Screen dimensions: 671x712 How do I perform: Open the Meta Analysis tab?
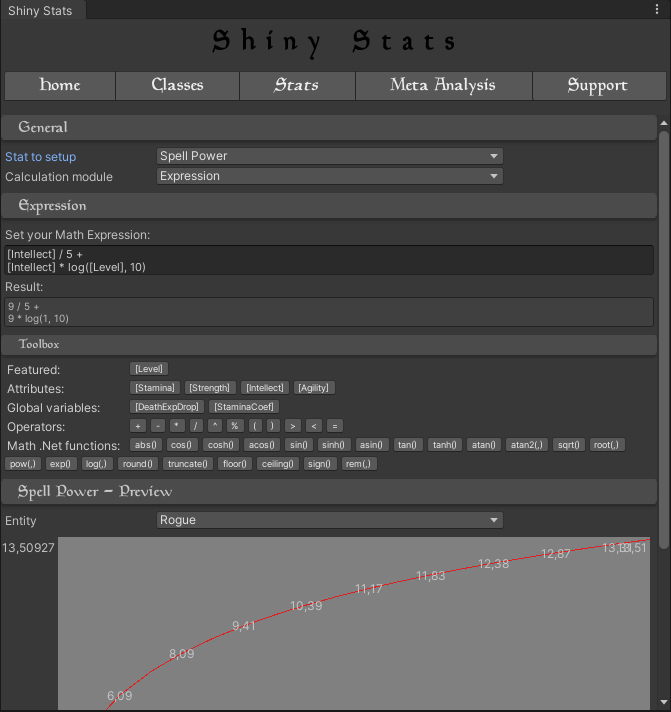click(x=443, y=86)
